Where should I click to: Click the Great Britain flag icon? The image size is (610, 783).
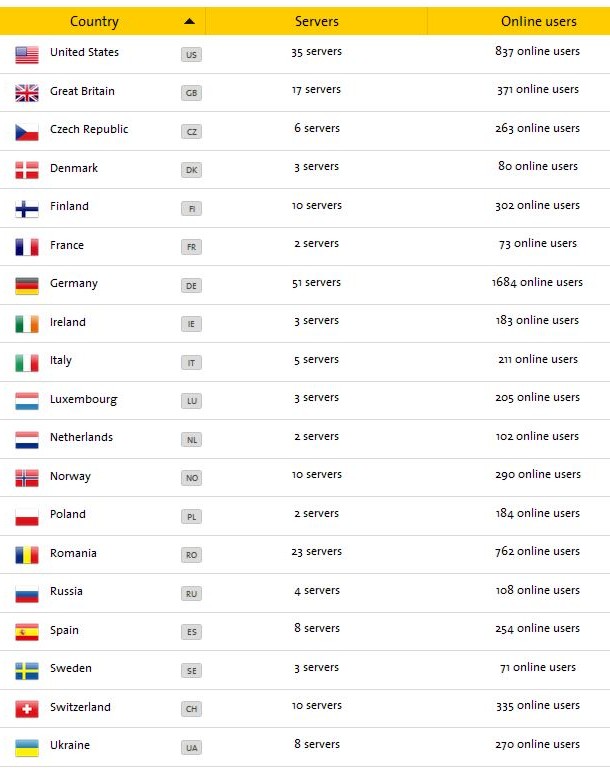27,93
